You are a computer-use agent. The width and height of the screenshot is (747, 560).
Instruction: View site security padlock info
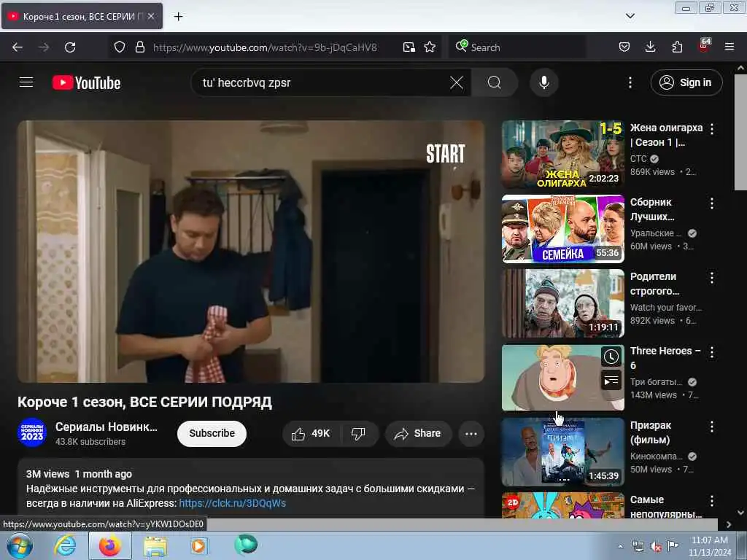(139, 47)
